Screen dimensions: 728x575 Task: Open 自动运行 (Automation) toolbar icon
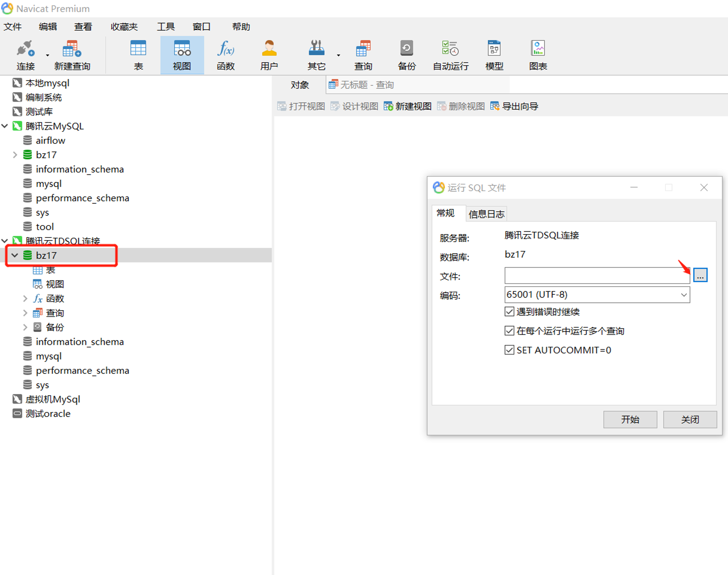451,55
